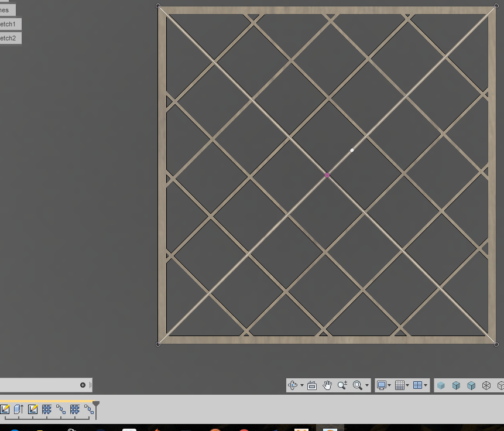
Task: Select Sketch2 in the browser
Action: 7,37
